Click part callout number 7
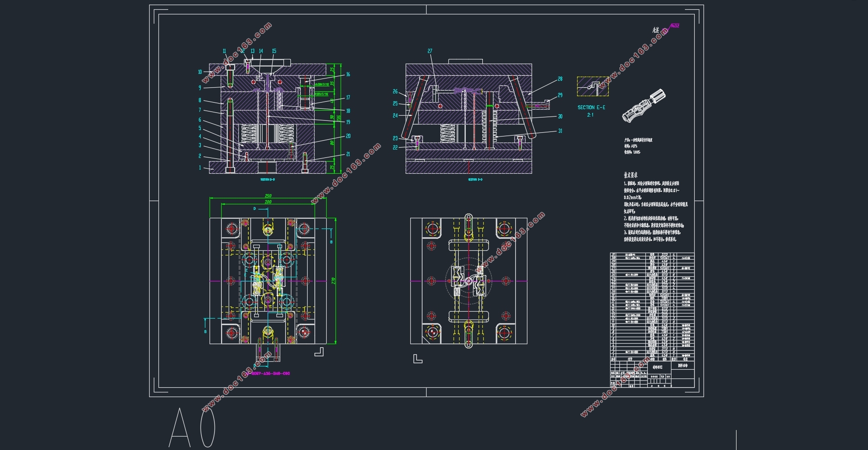This screenshot has height=450, width=868. point(200,110)
